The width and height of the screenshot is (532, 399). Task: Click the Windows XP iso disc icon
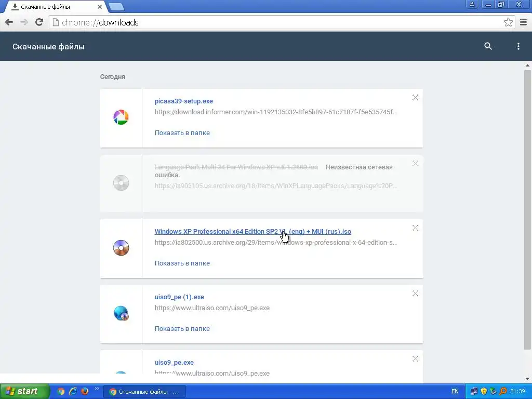pos(121,248)
